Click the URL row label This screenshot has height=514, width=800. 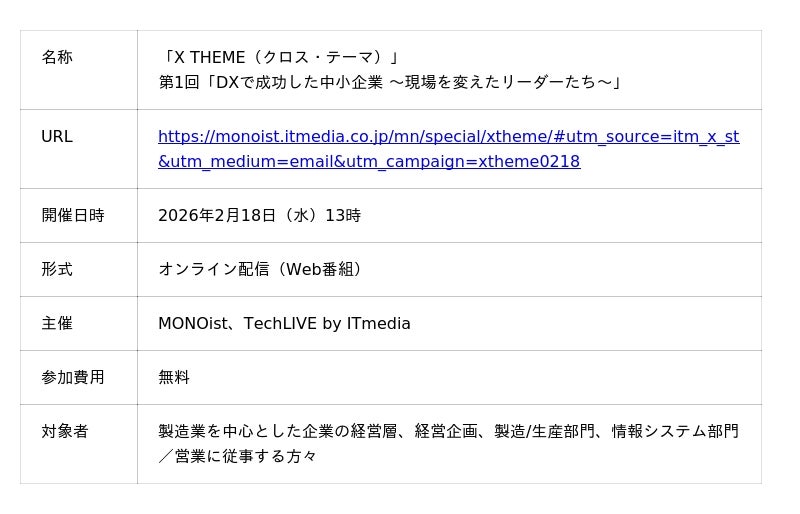[x=57, y=136]
